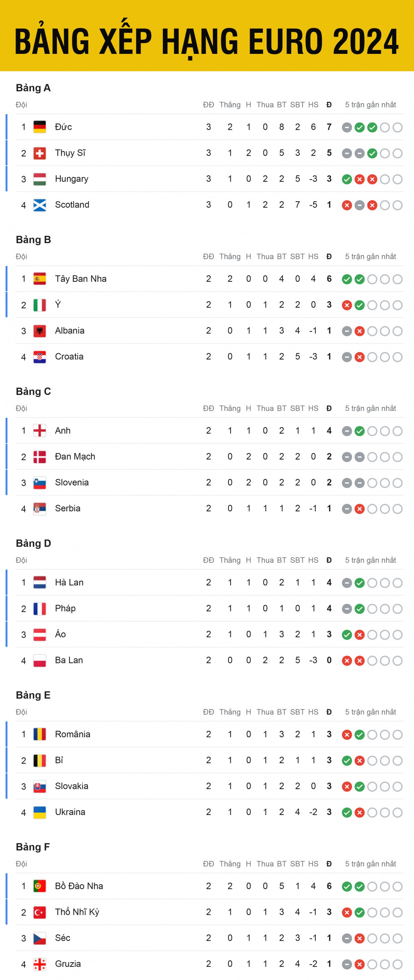Click the Scotland flag icon
This screenshot has width=414, height=980.
pos(40,205)
